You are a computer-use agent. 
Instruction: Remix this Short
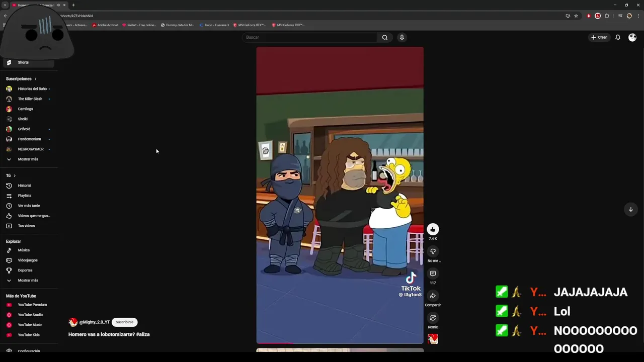pos(433,318)
